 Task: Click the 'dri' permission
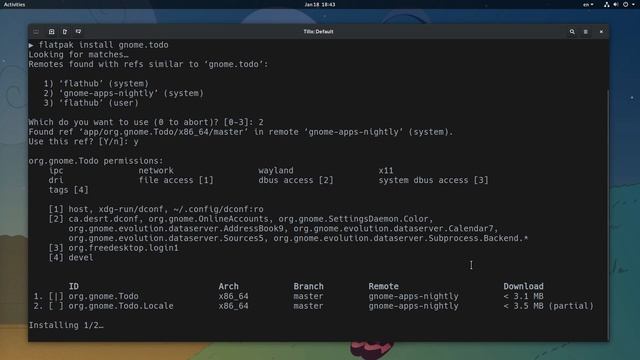pos(56,180)
